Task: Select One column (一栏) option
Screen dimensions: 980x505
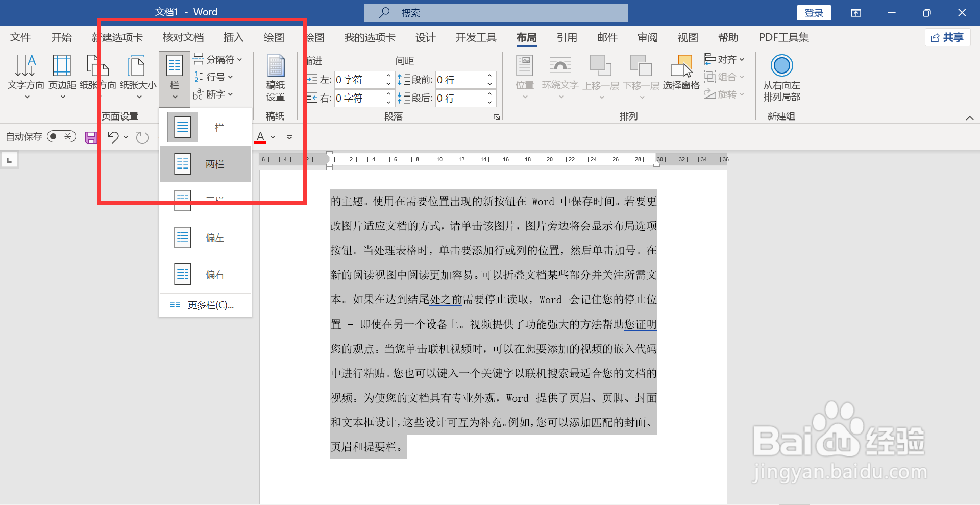Action: click(205, 127)
